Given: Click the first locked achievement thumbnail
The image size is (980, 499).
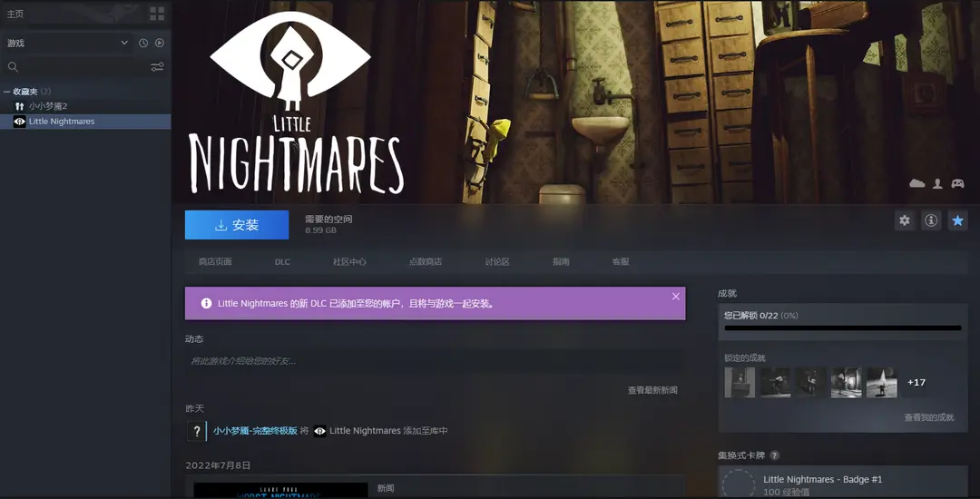Looking at the screenshot, I should 740,382.
